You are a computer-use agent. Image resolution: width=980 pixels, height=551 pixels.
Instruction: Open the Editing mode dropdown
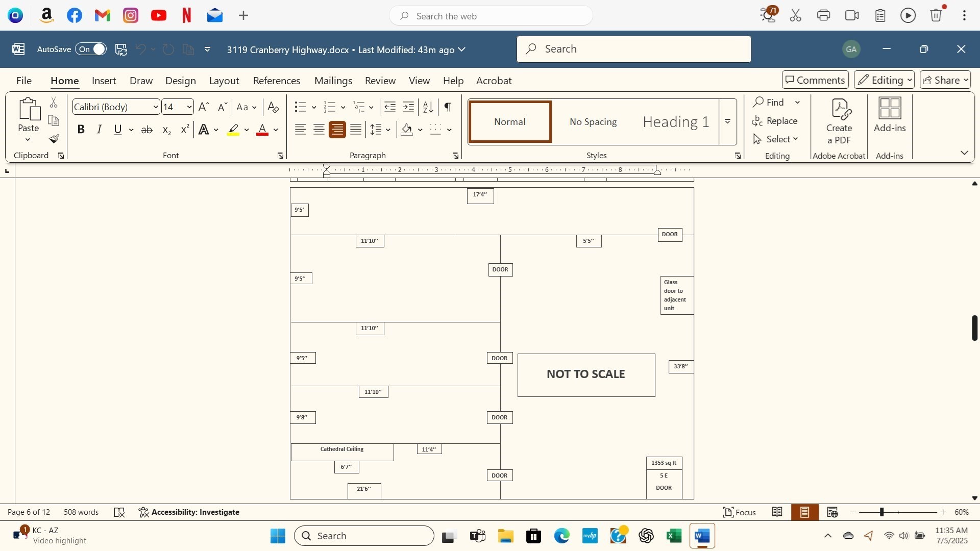(884, 80)
